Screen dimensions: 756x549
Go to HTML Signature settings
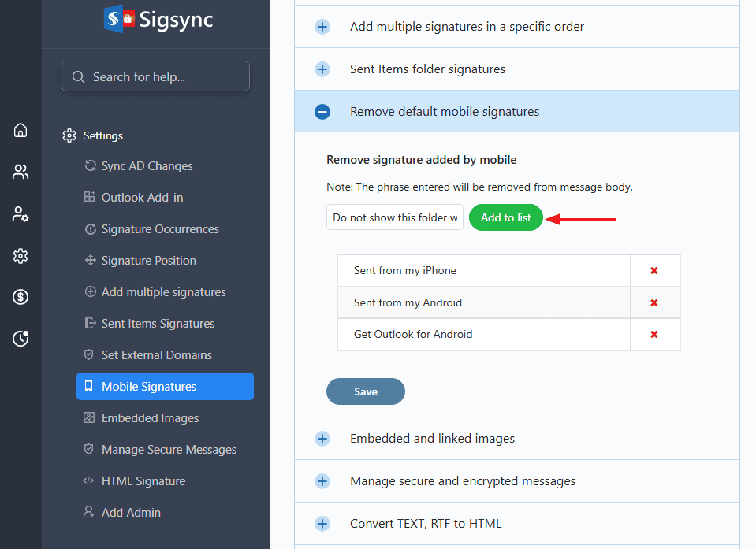(143, 481)
